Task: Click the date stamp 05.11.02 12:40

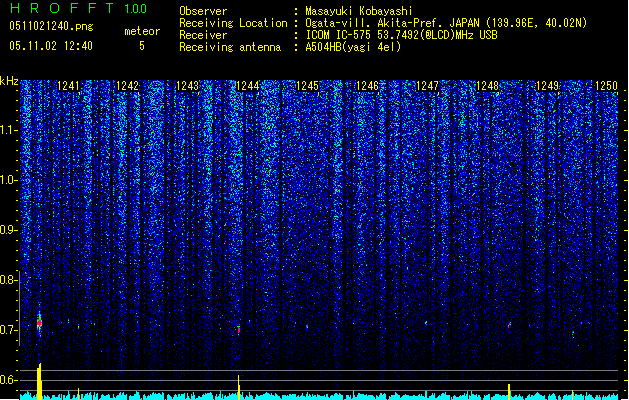Action: pyautogui.click(x=51, y=46)
